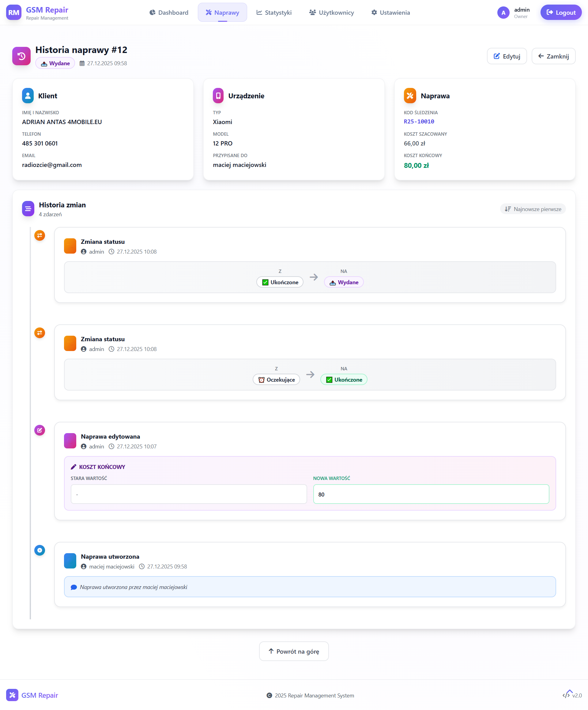Click tracking code R25-10010 link
588x710 pixels.
[x=419, y=122]
